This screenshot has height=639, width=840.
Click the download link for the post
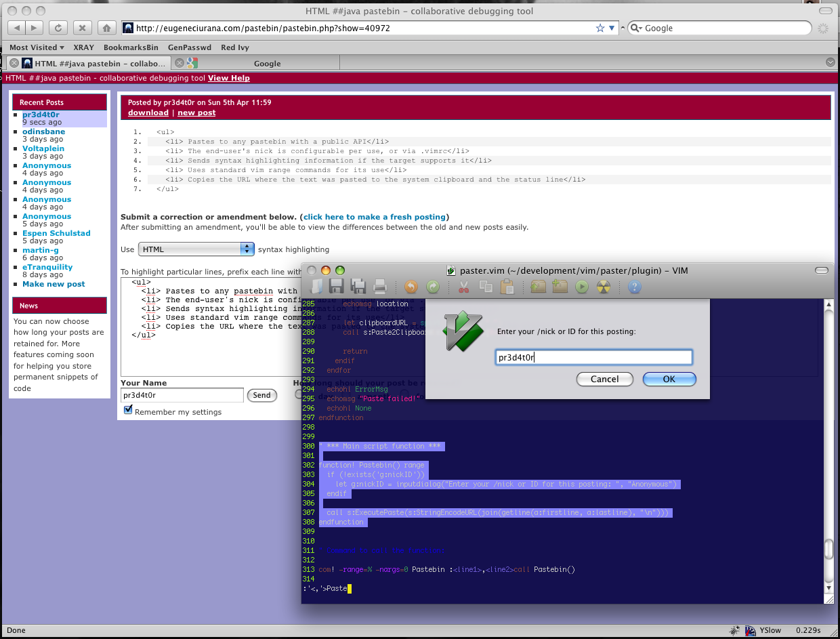(x=148, y=112)
